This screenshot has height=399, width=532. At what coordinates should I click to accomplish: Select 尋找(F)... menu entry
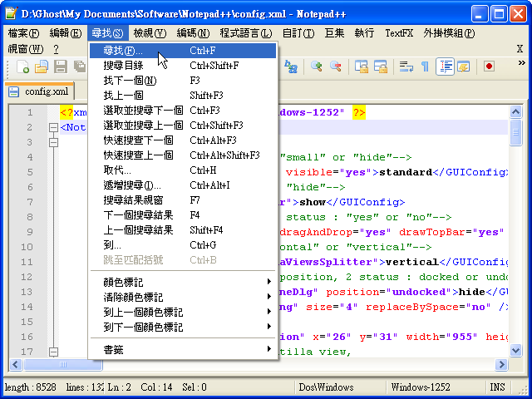coord(183,51)
